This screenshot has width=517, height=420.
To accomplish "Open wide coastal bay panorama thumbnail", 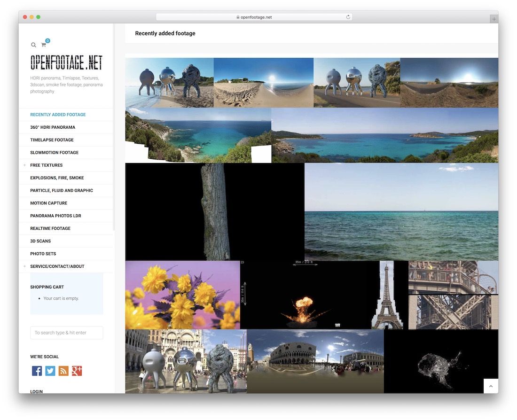I will point(385,135).
